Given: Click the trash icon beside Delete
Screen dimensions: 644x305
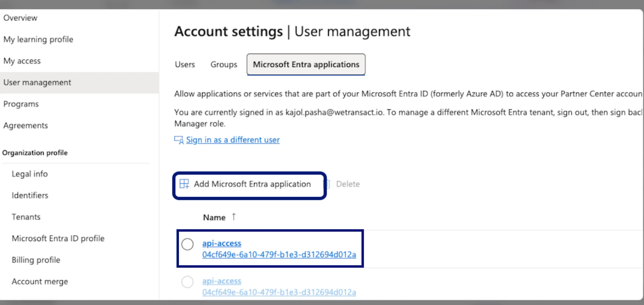Looking at the screenshot, I should coord(328,184).
